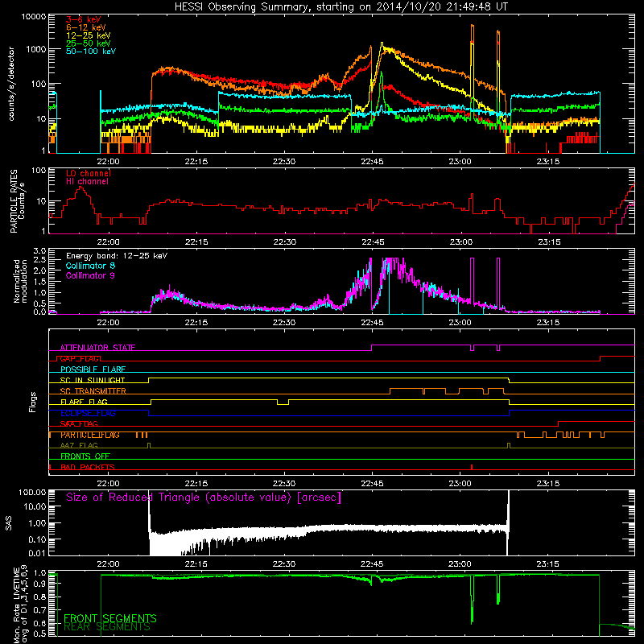This screenshot has height=644, width=644.
Task: Select the 3-6 keV legend entry
Action: 84,19
